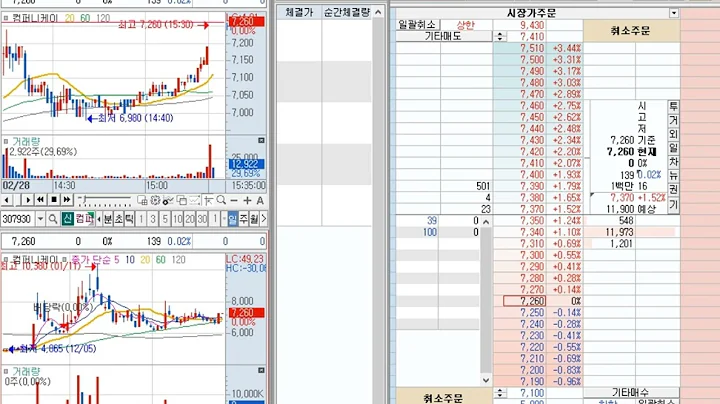Expand period options with the right chevron

[264, 219]
